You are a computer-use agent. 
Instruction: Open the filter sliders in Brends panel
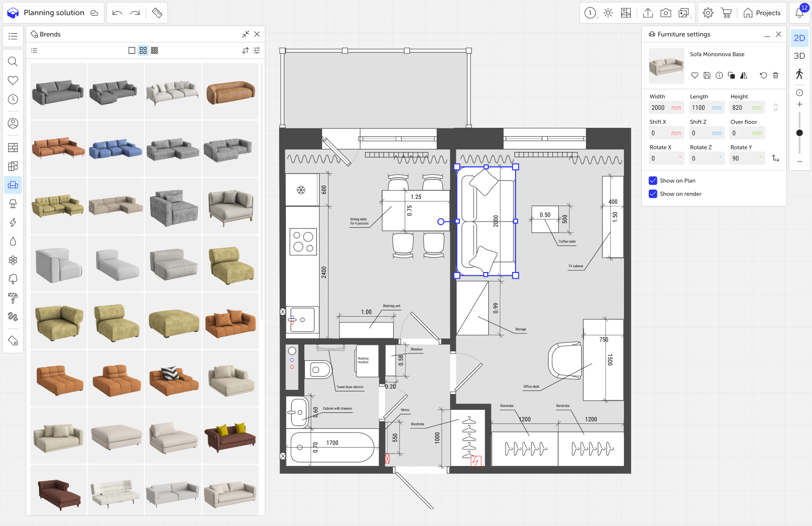click(x=257, y=50)
